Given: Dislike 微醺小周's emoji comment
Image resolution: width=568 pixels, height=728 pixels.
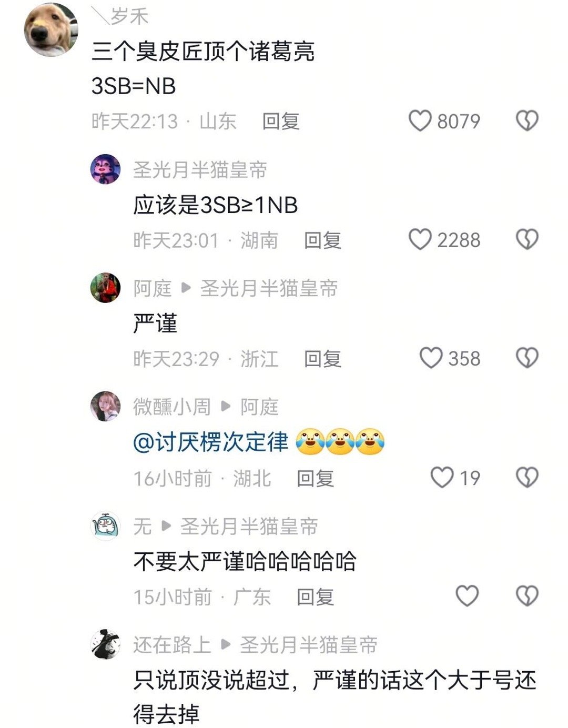Looking at the screenshot, I should click(x=527, y=478).
